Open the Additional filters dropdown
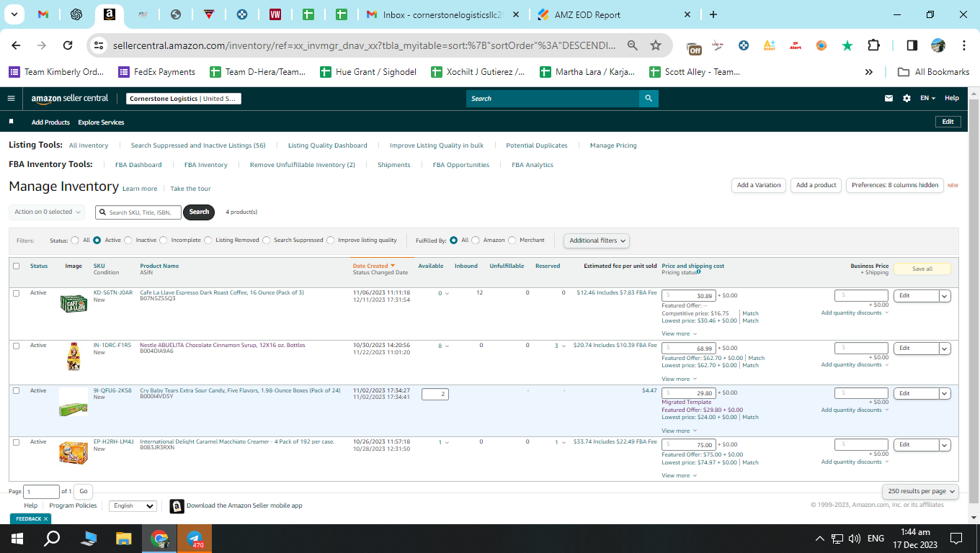980x553 pixels. pyautogui.click(x=596, y=240)
